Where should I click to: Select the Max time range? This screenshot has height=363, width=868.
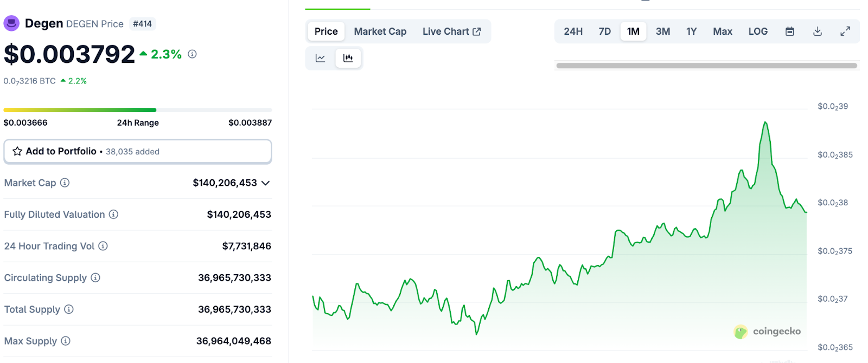[723, 31]
